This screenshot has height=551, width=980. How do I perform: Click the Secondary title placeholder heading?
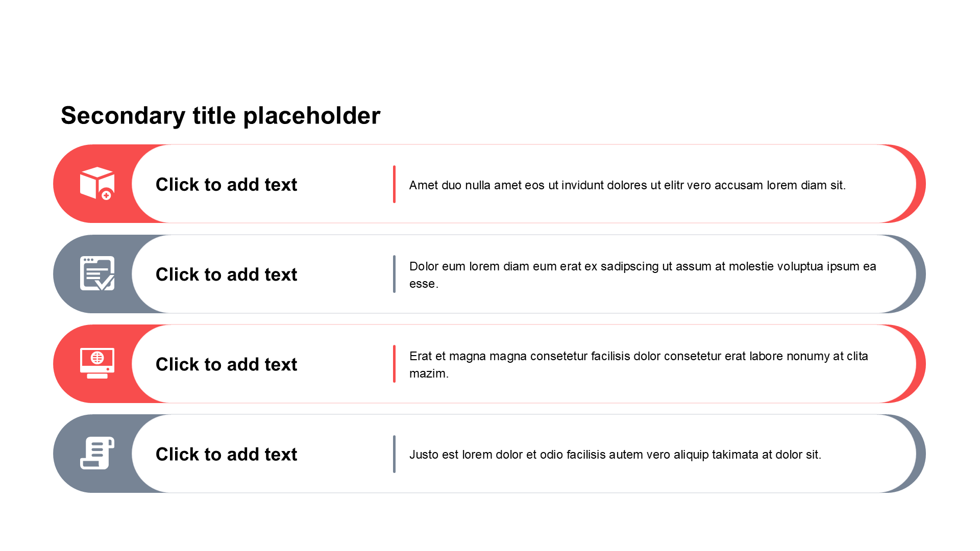[220, 115]
